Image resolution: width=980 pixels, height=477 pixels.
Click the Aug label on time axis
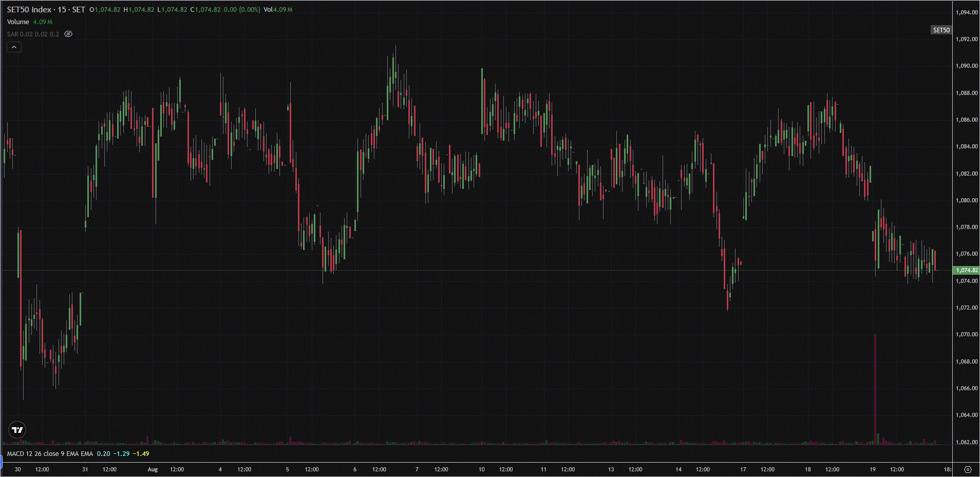point(153,469)
